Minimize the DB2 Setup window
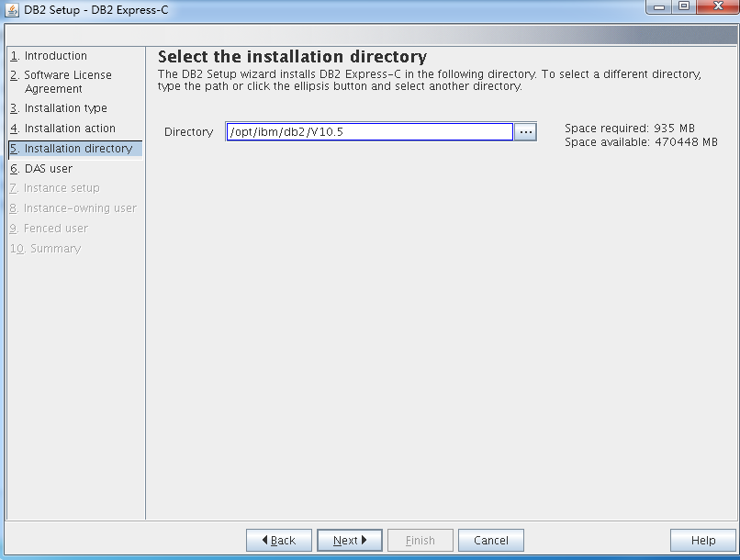This screenshot has height=560, width=740. click(x=659, y=6)
